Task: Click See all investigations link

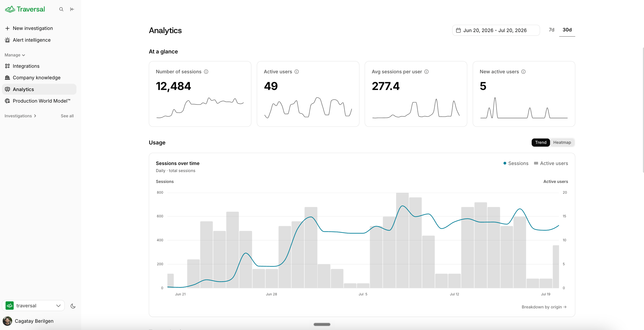Action: click(67, 116)
